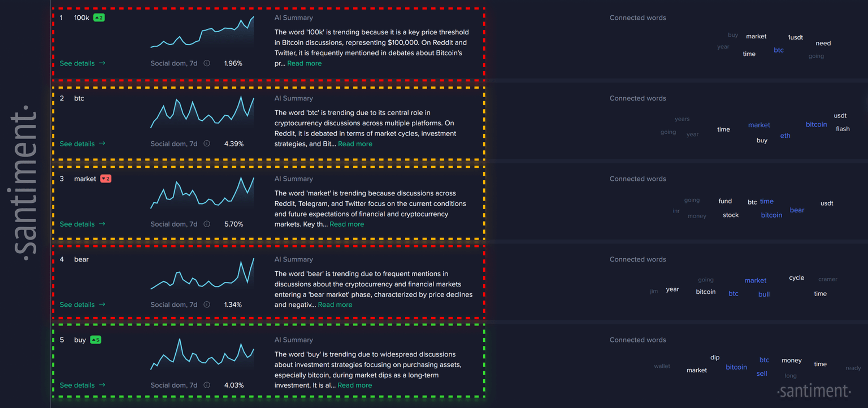Expand market AI Summary via Read more

346,224
